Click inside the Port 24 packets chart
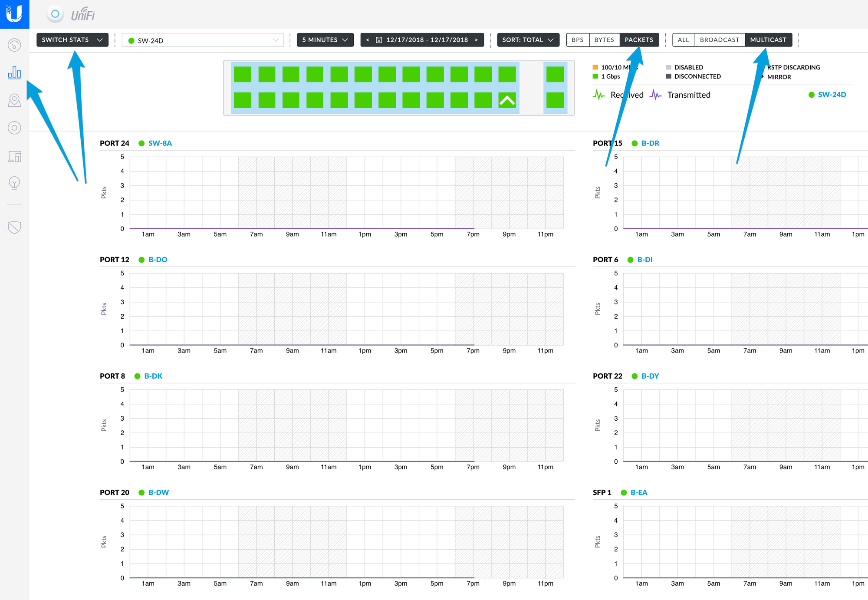The width and height of the screenshot is (868, 600). pyautogui.click(x=346, y=193)
